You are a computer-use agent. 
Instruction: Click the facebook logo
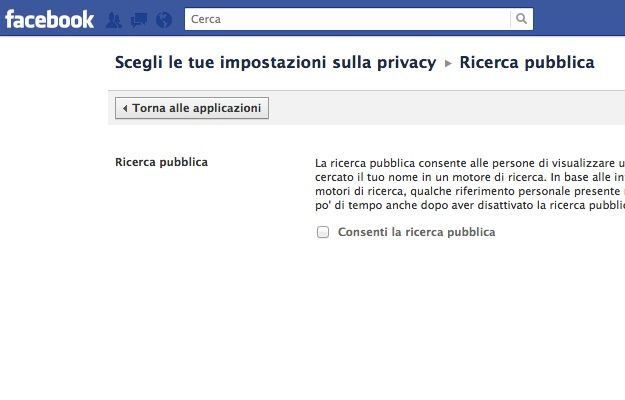[x=49, y=20]
